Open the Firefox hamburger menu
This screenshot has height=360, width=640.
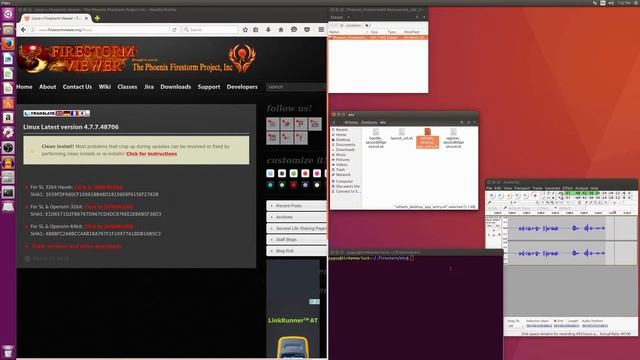pos(321,29)
